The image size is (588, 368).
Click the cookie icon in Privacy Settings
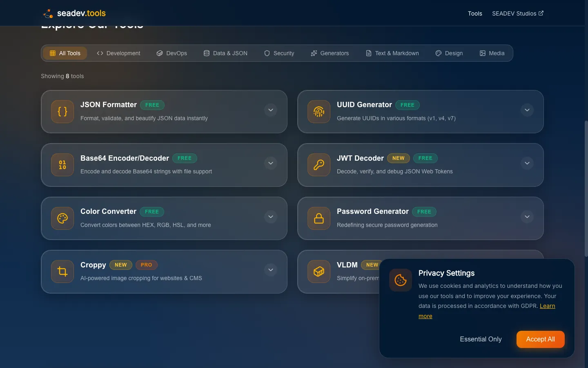pos(400,280)
